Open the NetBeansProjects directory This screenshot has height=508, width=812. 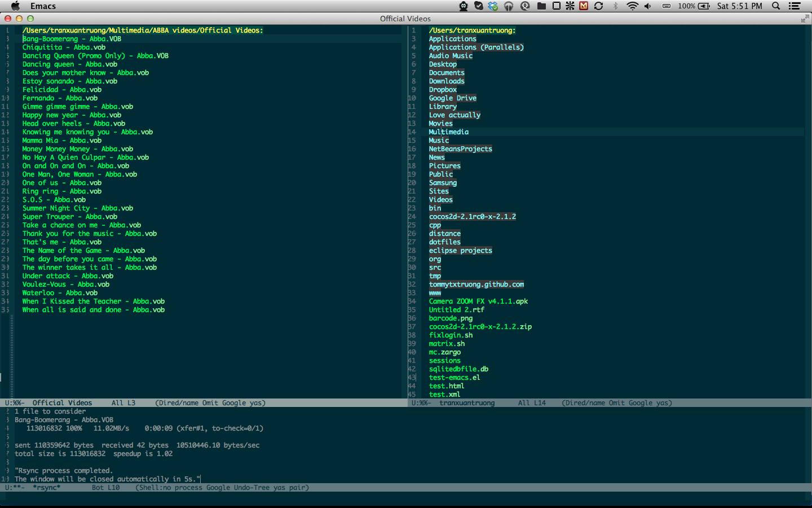pyautogui.click(x=460, y=149)
